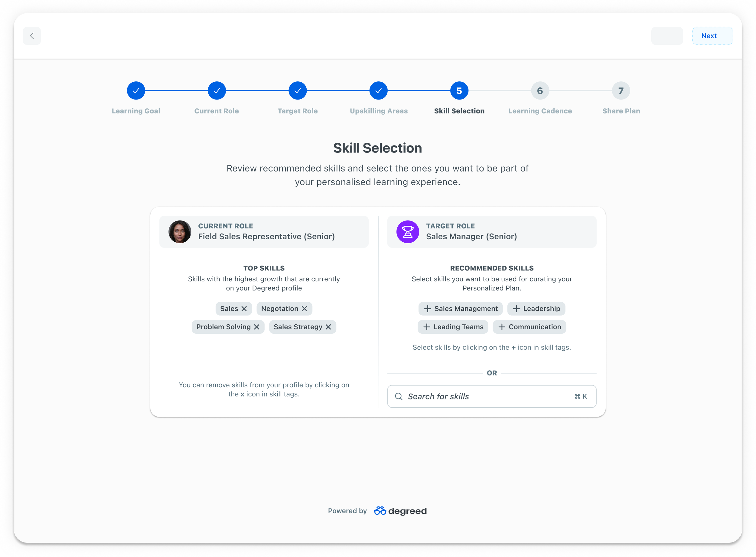Remove the Problem Solving skill tag
This screenshot has width=756, height=557.
[257, 327]
